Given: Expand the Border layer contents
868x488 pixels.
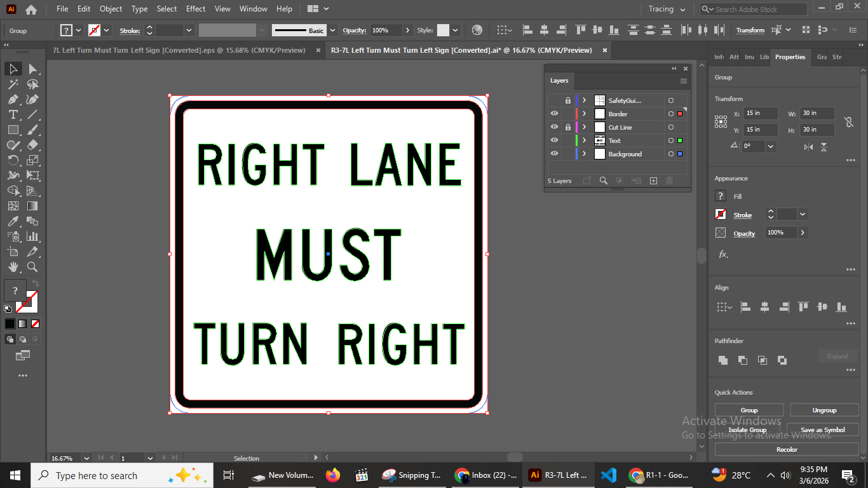Looking at the screenshot, I should point(584,114).
